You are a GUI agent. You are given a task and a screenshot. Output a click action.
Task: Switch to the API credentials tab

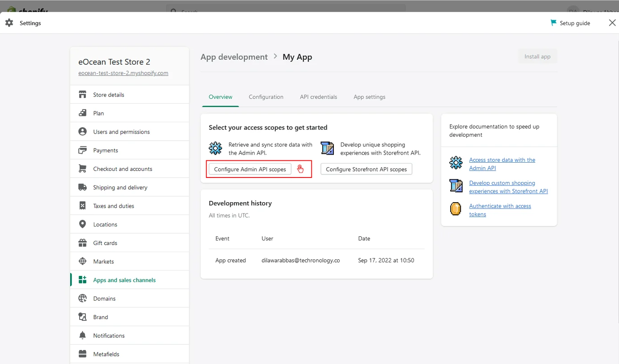[318, 97]
